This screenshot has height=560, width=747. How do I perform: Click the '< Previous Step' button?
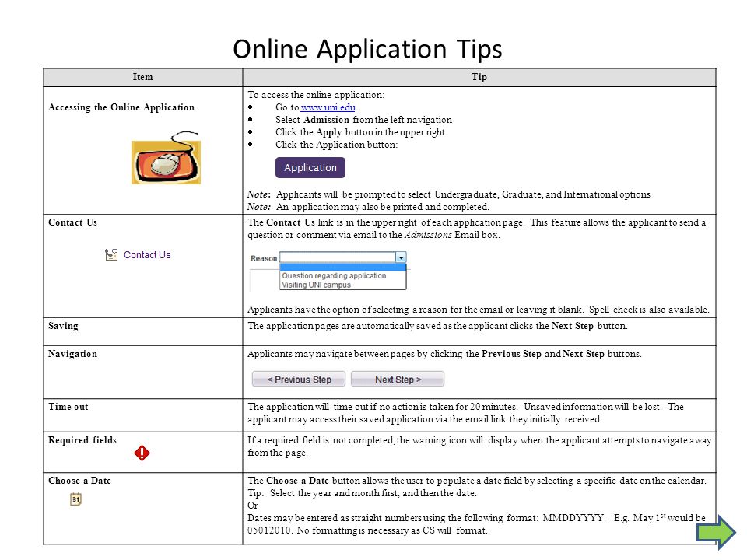point(299,380)
